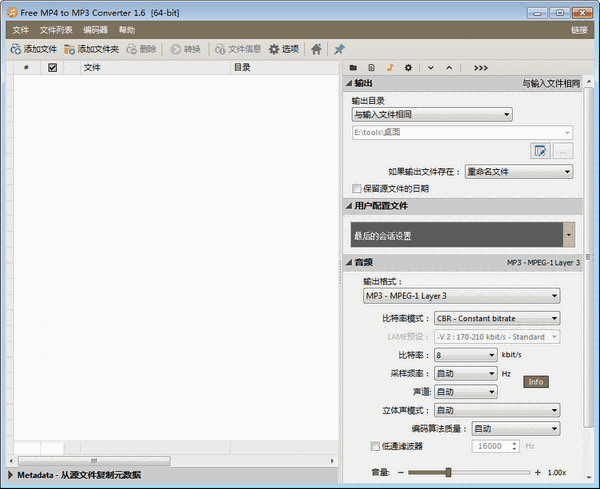Image resolution: width=600 pixels, height=489 pixels.
Task: Click the Info button
Action: click(536, 382)
